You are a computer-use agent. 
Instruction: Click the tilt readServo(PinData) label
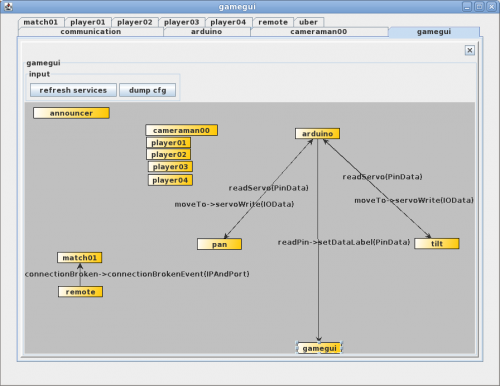click(382, 177)
